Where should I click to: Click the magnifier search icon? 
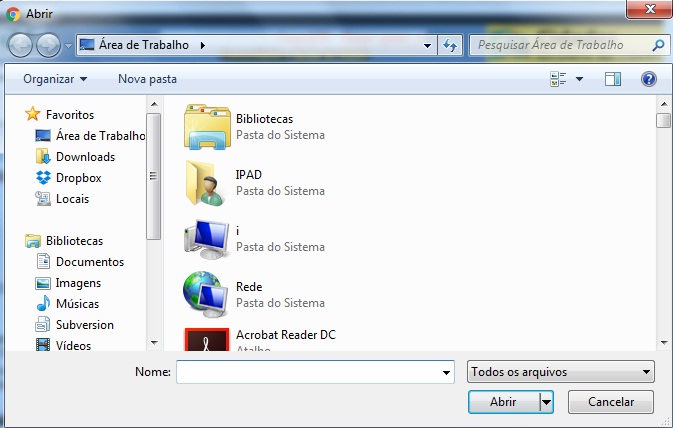(x=658, y=45)
